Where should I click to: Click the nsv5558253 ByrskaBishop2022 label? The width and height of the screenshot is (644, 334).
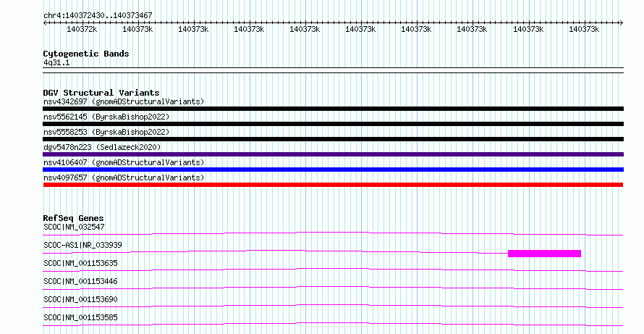[106, 132]
